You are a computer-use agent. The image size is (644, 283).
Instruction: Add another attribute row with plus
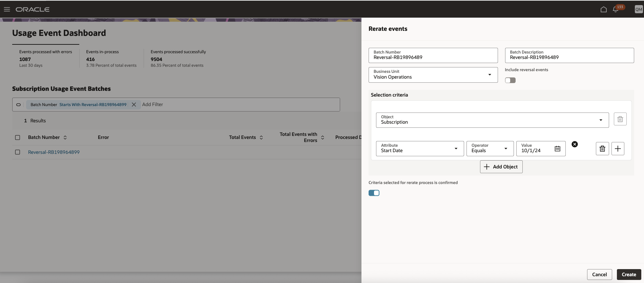coord(618,148)
